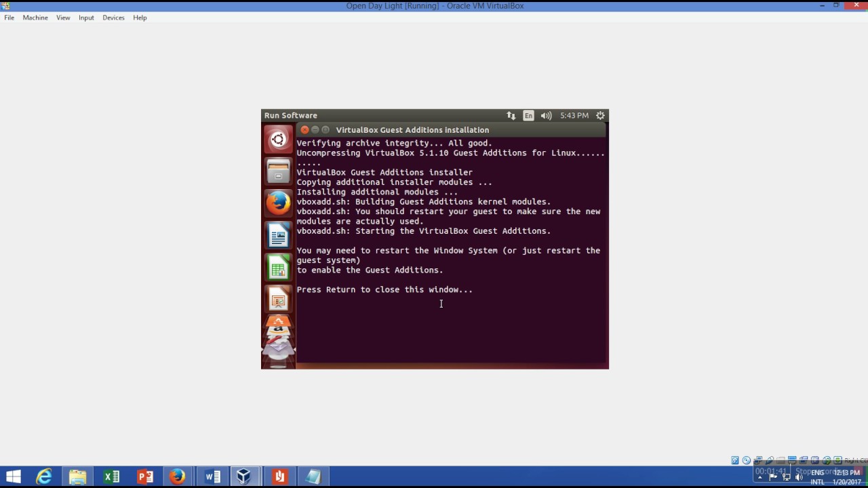Click VirtualBox video capture status icon
Viewport: 868px width, 488px height.
click(x=804, y=460)
